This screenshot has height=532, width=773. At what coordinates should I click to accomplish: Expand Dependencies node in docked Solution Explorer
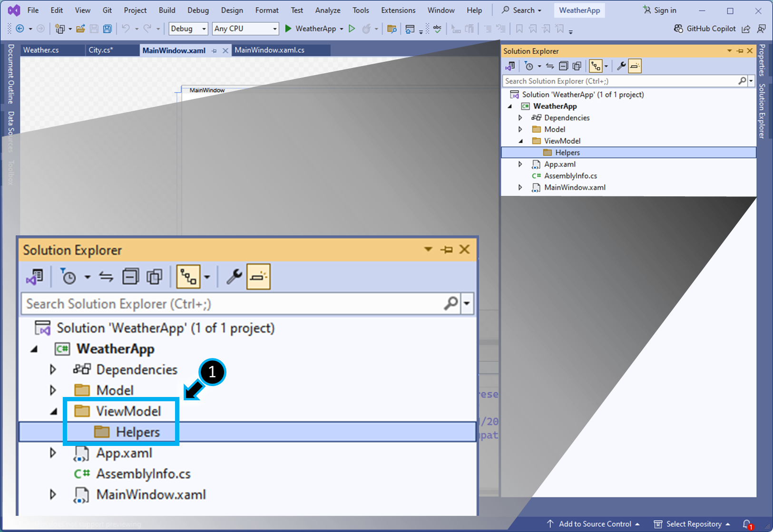pyautogui.click(x=520, y=117)
